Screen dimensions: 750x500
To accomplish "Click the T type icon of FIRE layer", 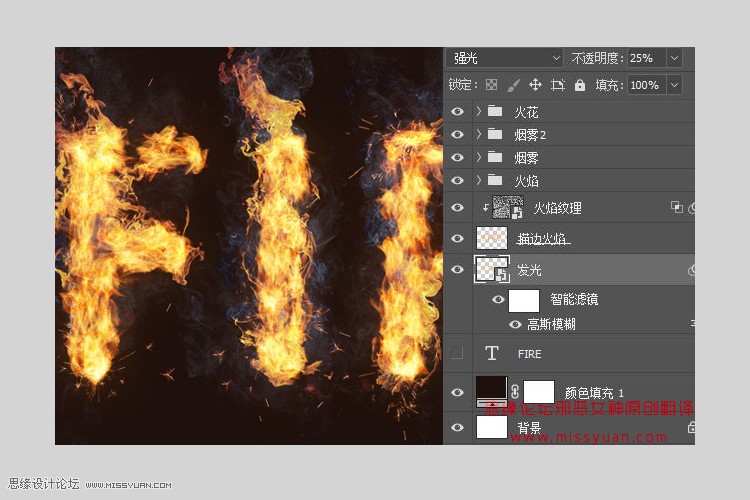I will point(492,354).
